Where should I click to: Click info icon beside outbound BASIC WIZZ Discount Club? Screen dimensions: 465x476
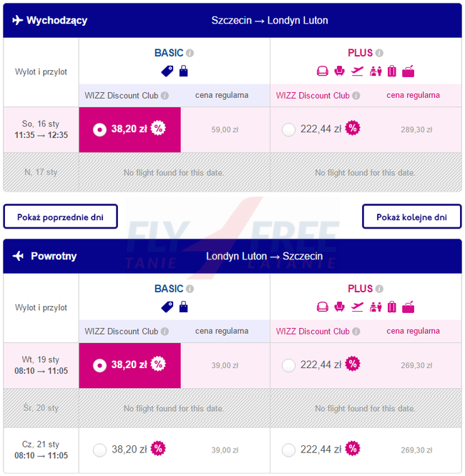pos(165,96)
